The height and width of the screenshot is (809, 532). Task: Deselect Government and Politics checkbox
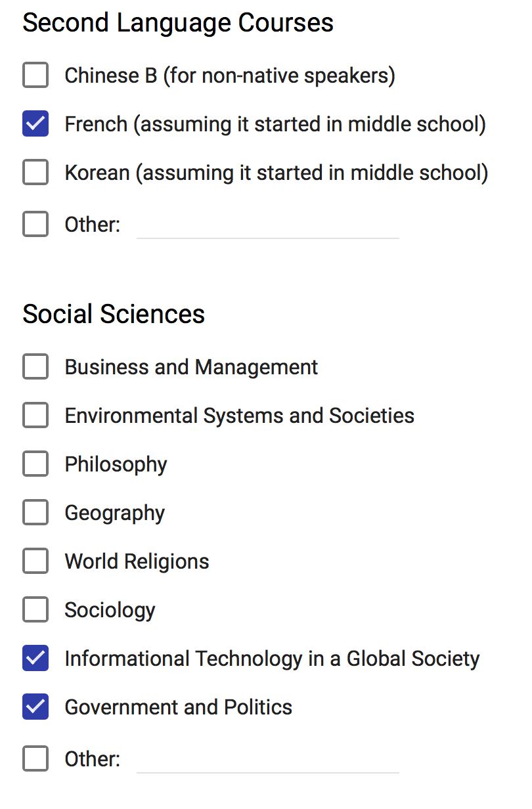(35, 707)
